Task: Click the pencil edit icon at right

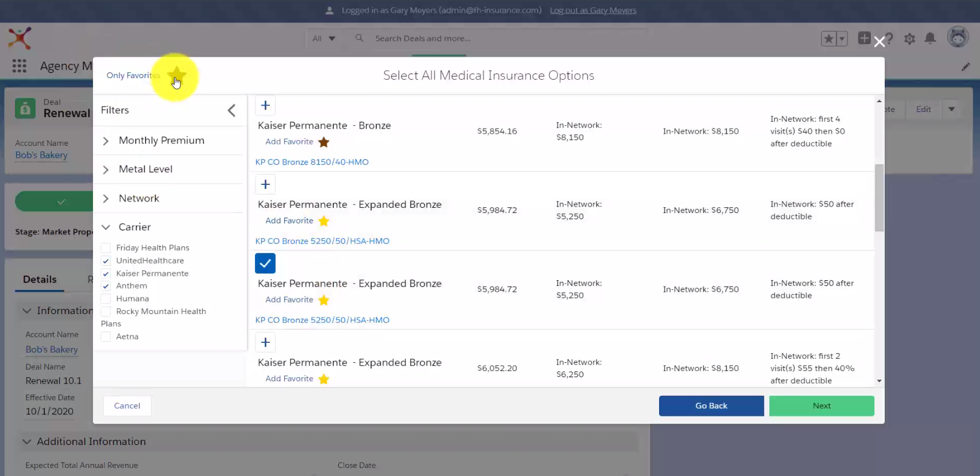Action: [966, 67]
